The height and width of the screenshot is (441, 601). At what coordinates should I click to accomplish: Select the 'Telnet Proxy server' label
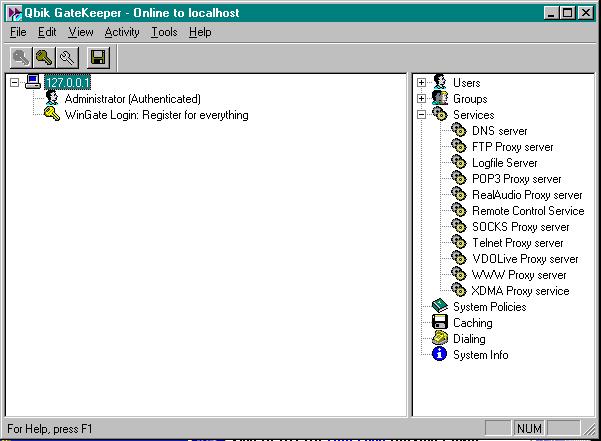(x=518, y=243)
